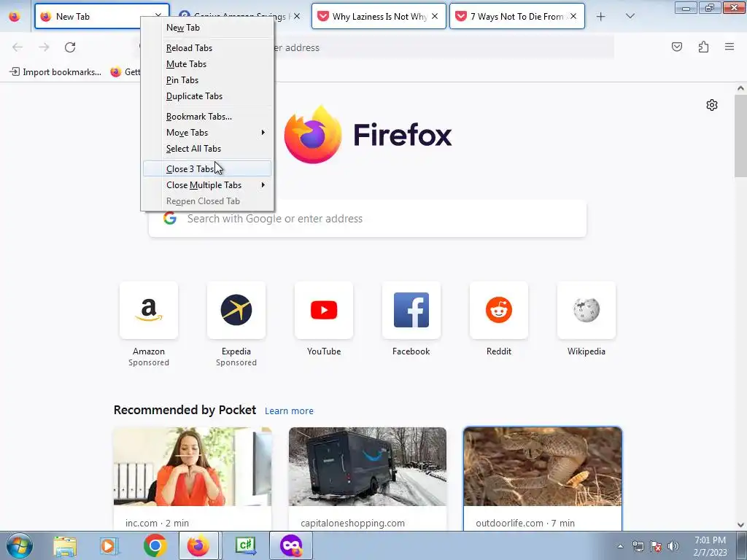
Task: Open Windows Explorer from taskbar
Action: tap(65, 545)
